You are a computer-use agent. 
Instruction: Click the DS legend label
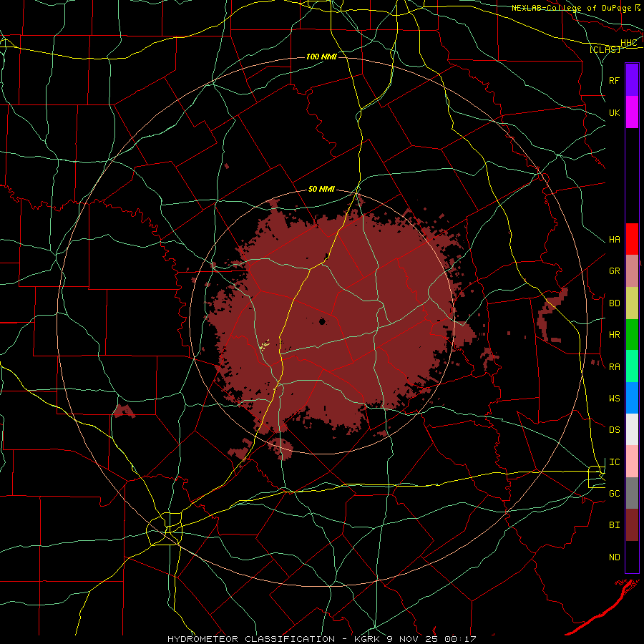click(615, 430)
